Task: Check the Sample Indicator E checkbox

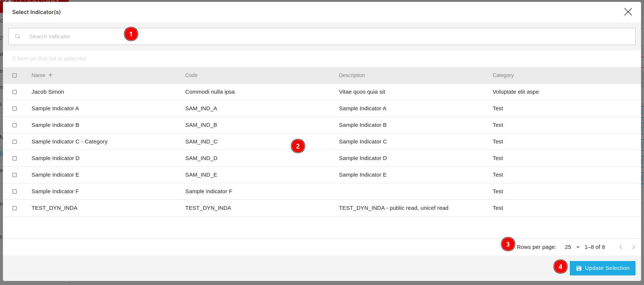Action: (15, 175)
